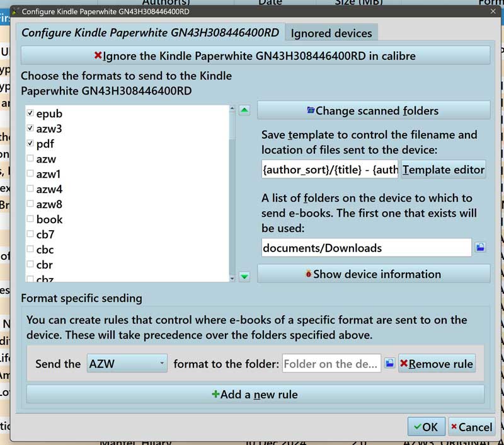Enable the cbc format checkbox
504x445 pixels.
pyautogui.click(x=30, y=249)
